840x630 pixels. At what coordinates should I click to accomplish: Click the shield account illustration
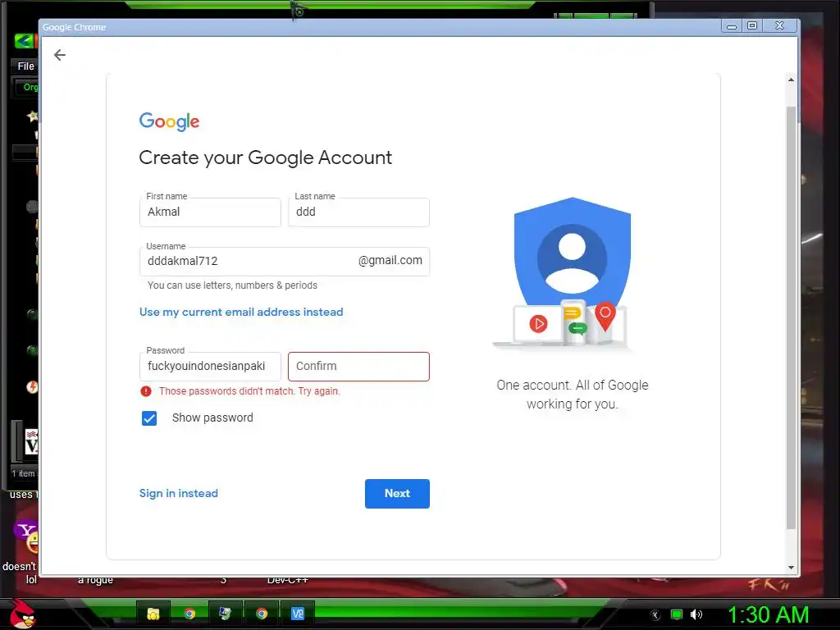[572, 273]
